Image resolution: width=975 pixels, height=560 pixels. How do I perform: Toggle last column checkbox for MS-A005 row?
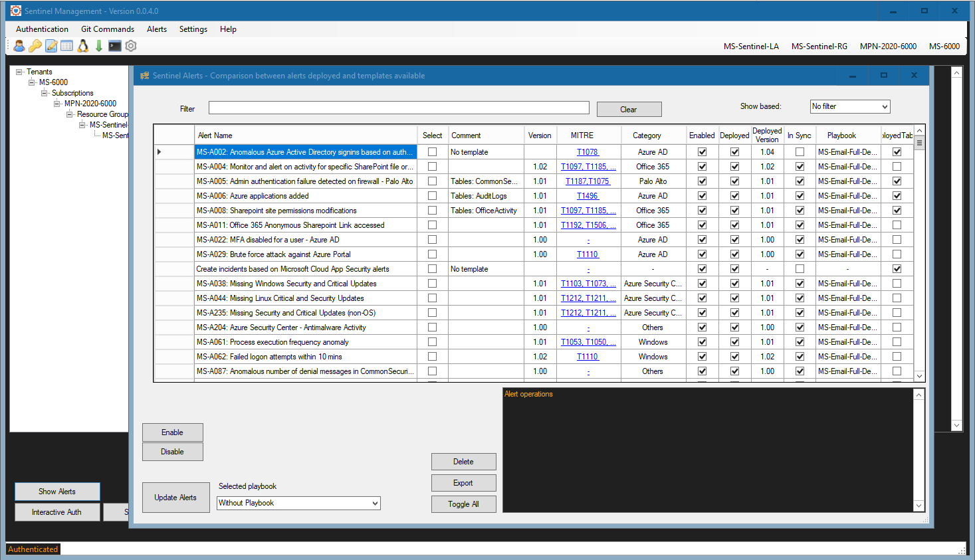click(x=897, y=181)
